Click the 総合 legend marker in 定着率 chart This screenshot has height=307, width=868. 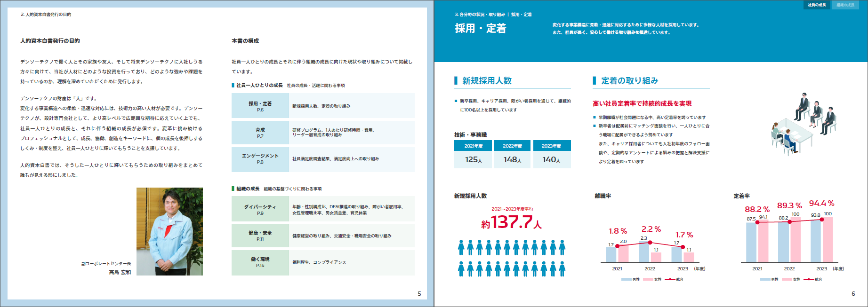coord(809,279)
